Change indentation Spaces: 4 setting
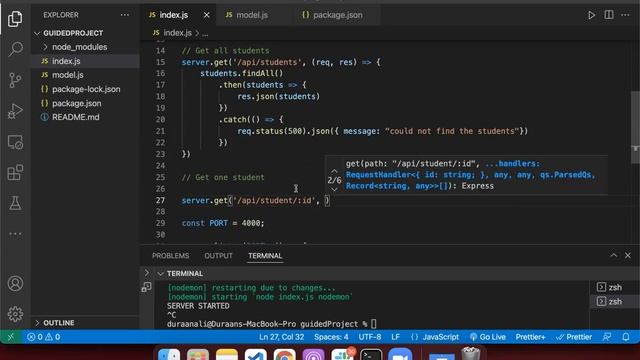The image size is (640, 360). coord(331,337)
